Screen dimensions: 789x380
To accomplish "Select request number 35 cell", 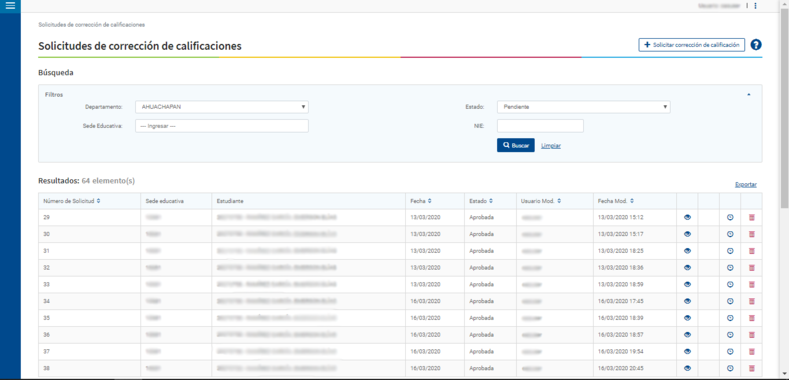I will 46,318.
